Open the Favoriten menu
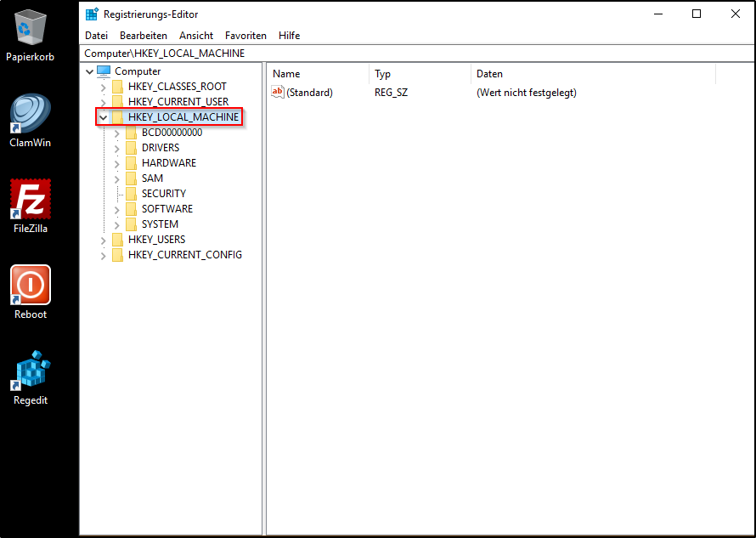 [x=245, y=36]
